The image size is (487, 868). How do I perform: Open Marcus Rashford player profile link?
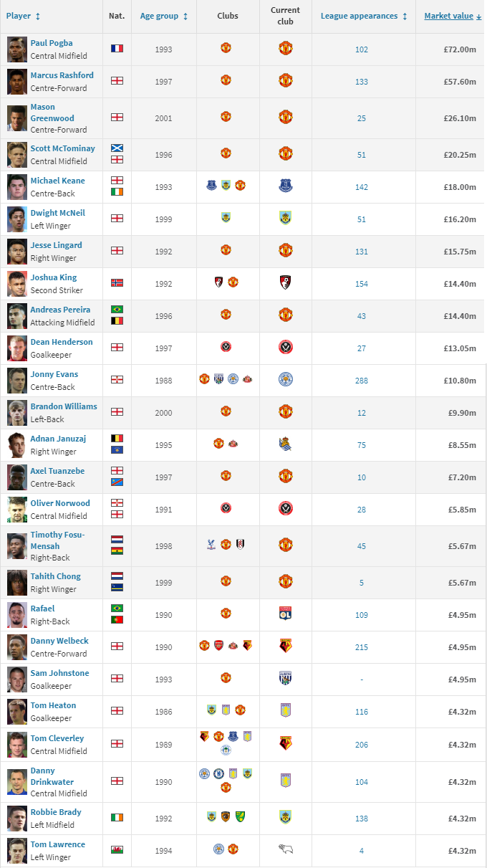[62, 75]
